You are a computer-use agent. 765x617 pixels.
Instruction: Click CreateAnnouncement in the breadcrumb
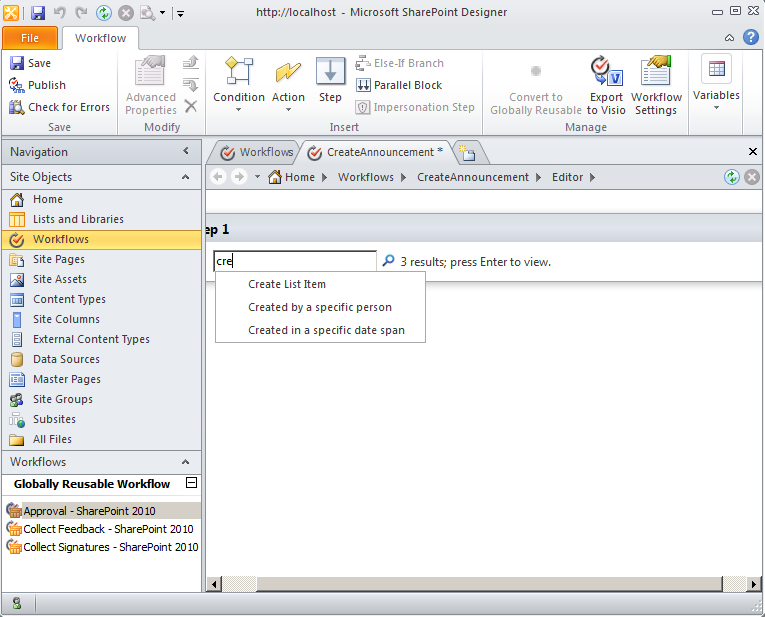click(473, 177)
